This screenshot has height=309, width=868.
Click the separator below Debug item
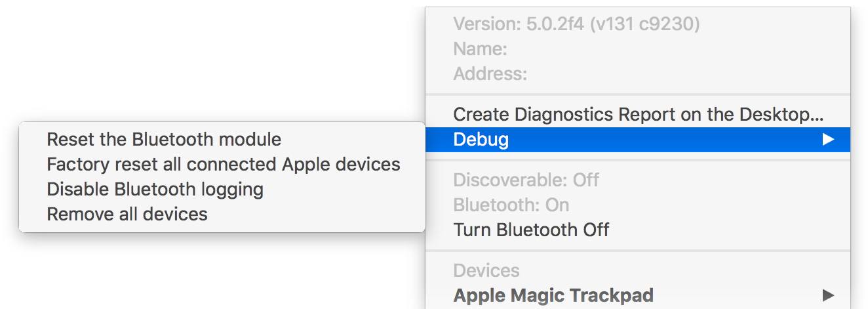(637, 159)
